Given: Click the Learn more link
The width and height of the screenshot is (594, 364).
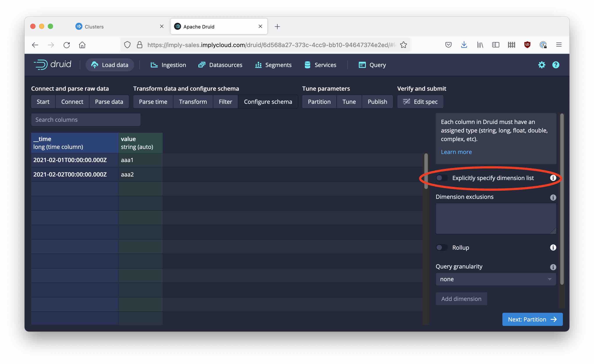Looking at the screenshot, I should [456, 152].
